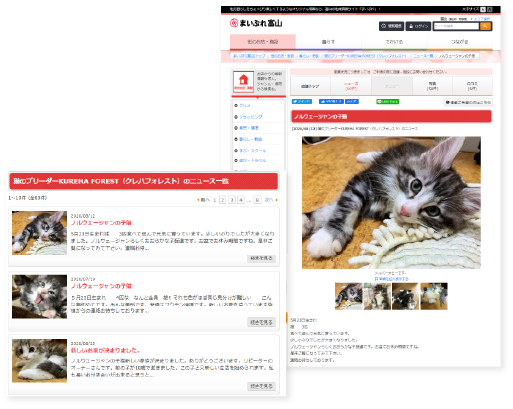Go to page 4 of news list
Image resolution: width=513 pixels, height=409 pixels.
[x=241, y=200]
